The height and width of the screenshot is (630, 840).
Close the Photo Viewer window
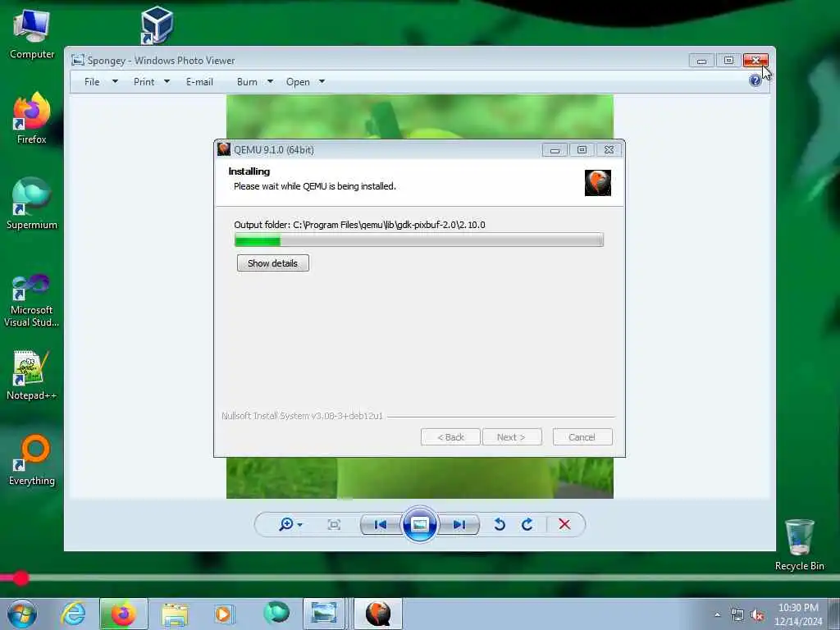pos(756,61)
